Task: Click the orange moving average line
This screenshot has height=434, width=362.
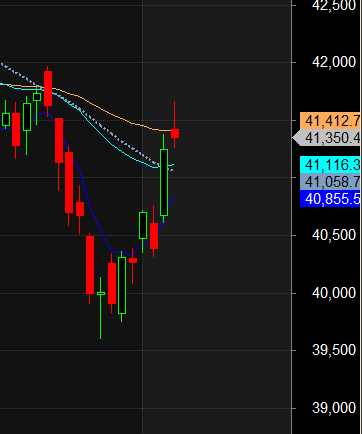Action: [110, 113]
